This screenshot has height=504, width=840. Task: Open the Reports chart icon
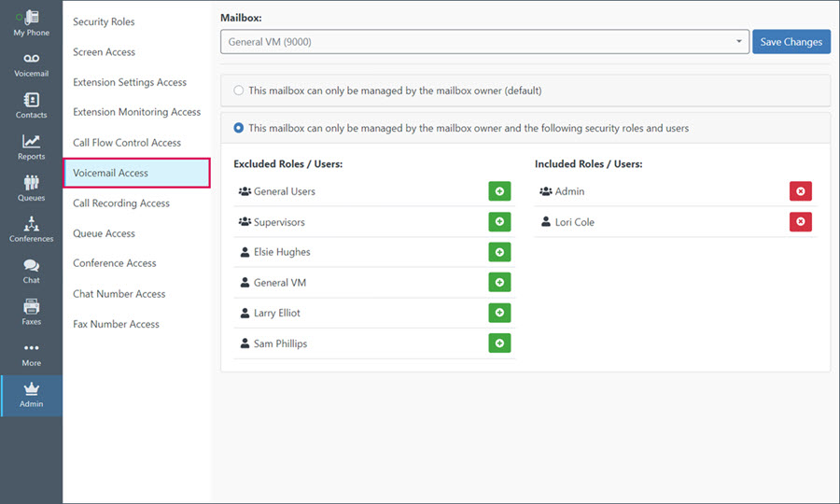tap(31, 141)
